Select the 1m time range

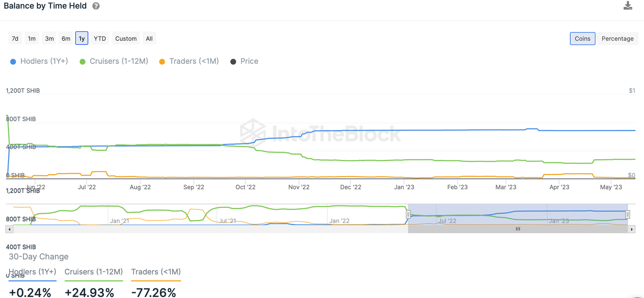click(32, 39)
